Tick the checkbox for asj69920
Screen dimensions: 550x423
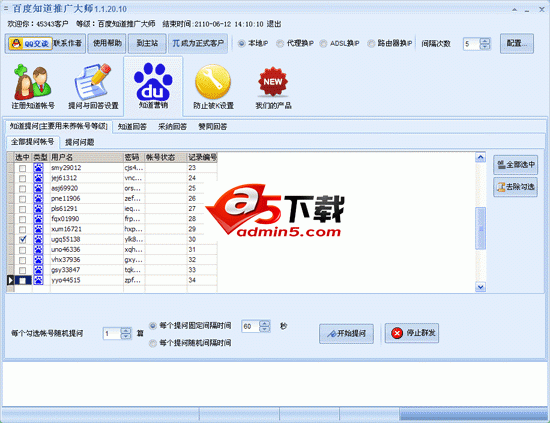coord(22,189)
